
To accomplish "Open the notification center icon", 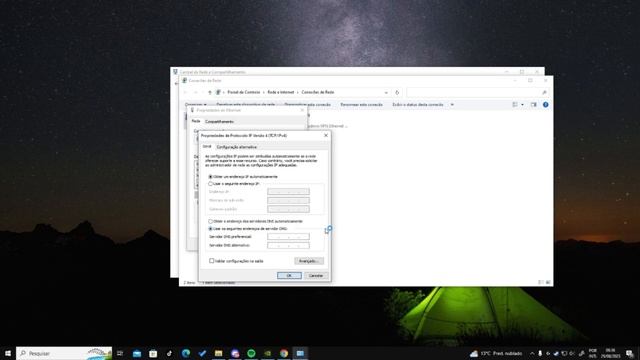I will click(630, 353).
